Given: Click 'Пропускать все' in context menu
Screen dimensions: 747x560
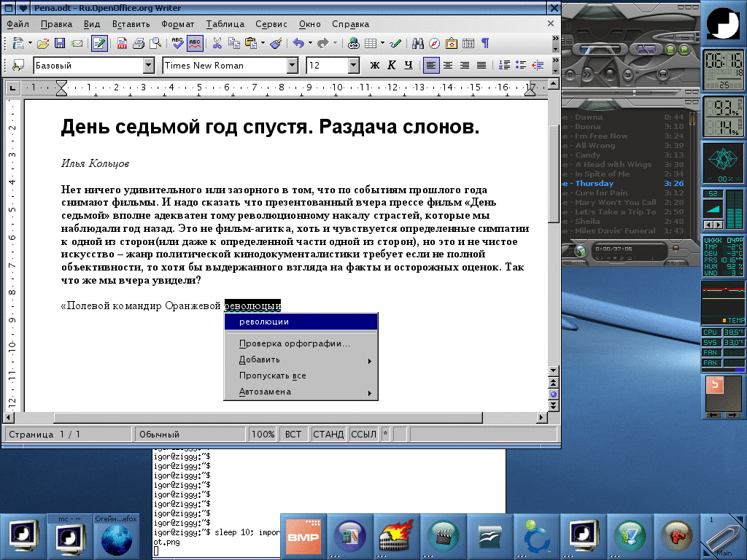Looking at the screenshot, I should 273,376.
